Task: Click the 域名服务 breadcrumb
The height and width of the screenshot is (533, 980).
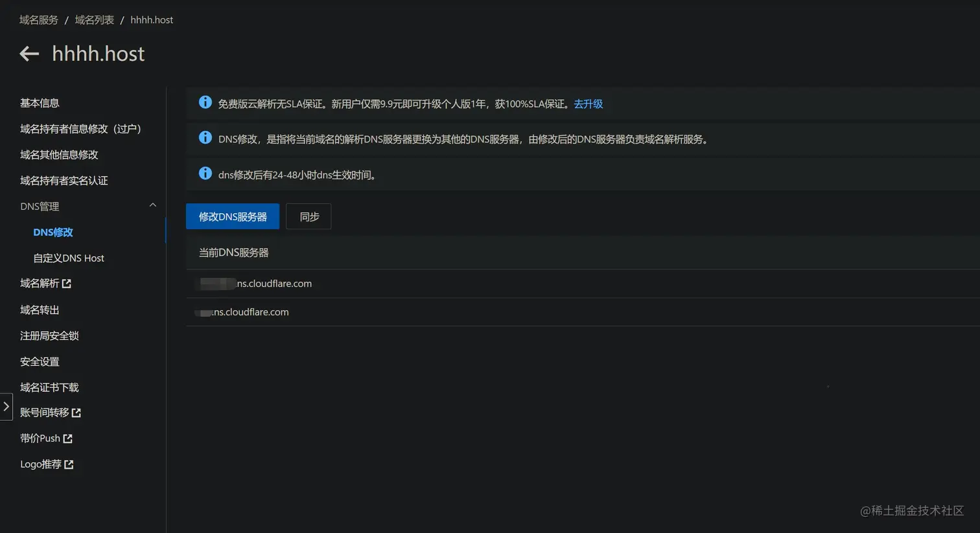Action: point(39,20)
